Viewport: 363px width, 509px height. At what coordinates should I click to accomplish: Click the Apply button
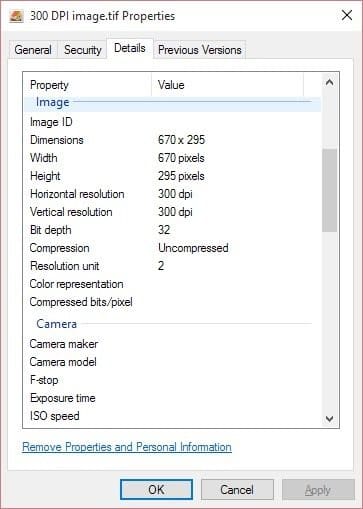click(x=318, y=490)
